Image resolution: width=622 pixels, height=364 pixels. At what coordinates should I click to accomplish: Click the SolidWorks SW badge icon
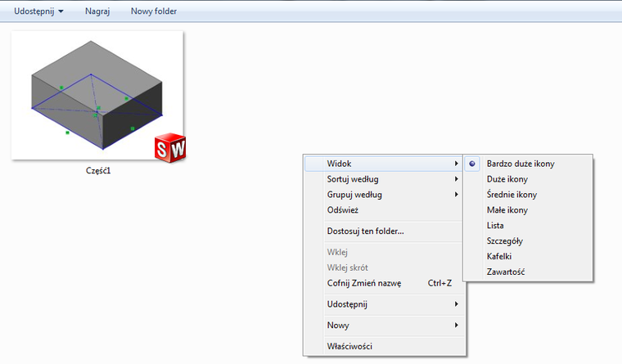point(170,148)
